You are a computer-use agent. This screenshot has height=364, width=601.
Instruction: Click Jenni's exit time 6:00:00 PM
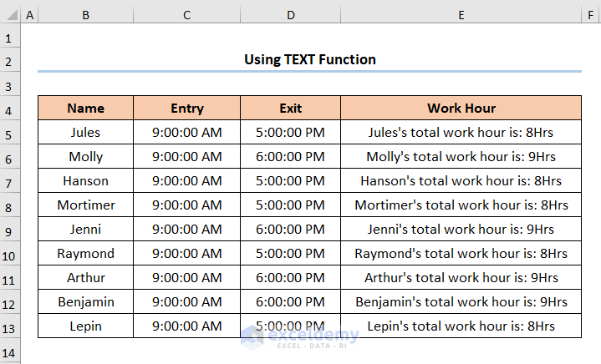[291, 229]
